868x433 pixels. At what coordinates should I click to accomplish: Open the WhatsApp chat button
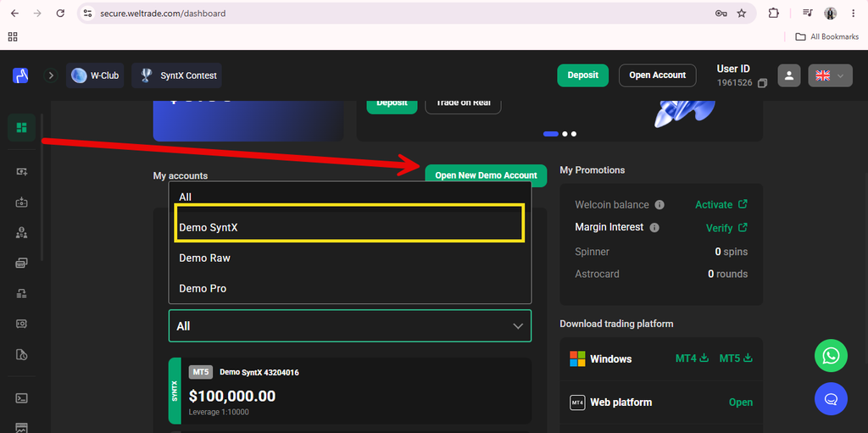[831, 356]
